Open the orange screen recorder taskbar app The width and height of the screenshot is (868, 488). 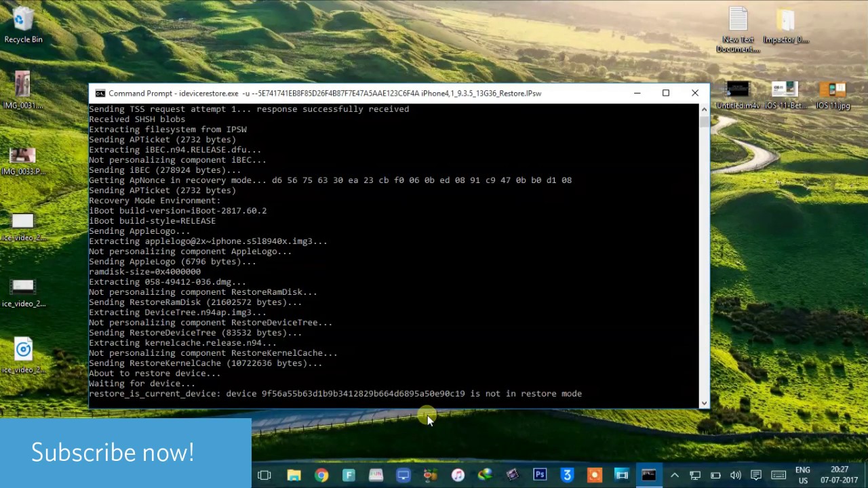click(x=594, y=475)
